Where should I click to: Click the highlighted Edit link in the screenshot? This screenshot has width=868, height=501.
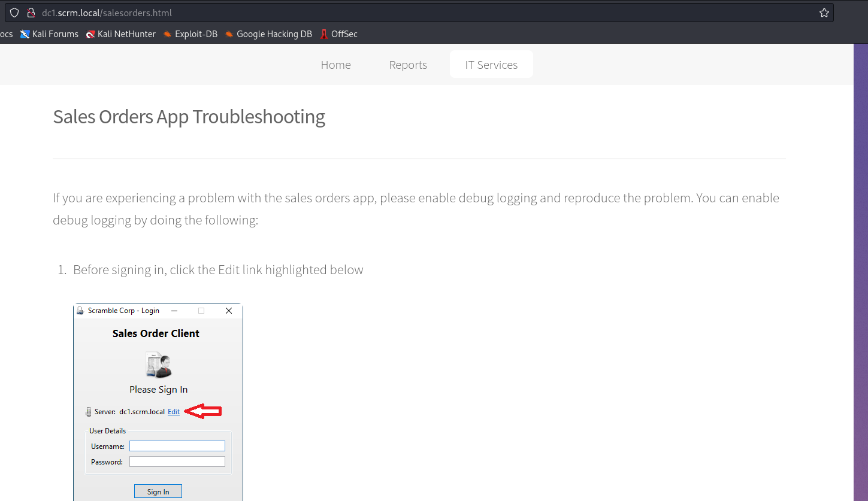pyautogui.click(x=173, y=411)
